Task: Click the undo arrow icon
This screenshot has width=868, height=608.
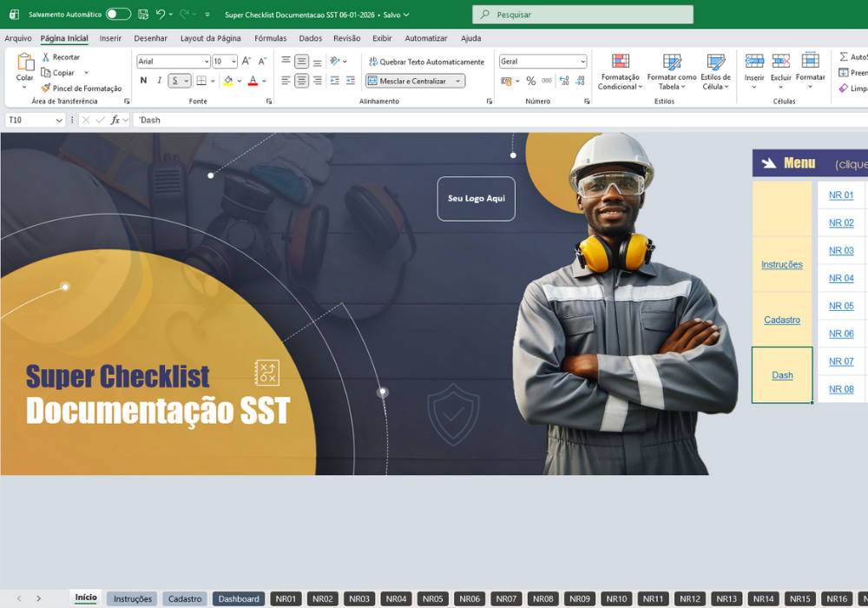Action: 160,15
